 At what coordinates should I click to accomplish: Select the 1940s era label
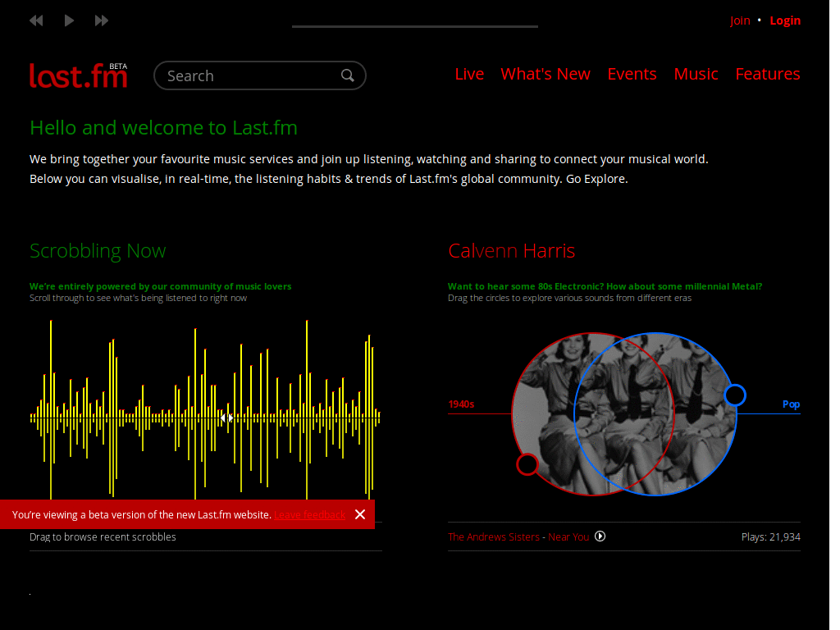pos(461,404)
